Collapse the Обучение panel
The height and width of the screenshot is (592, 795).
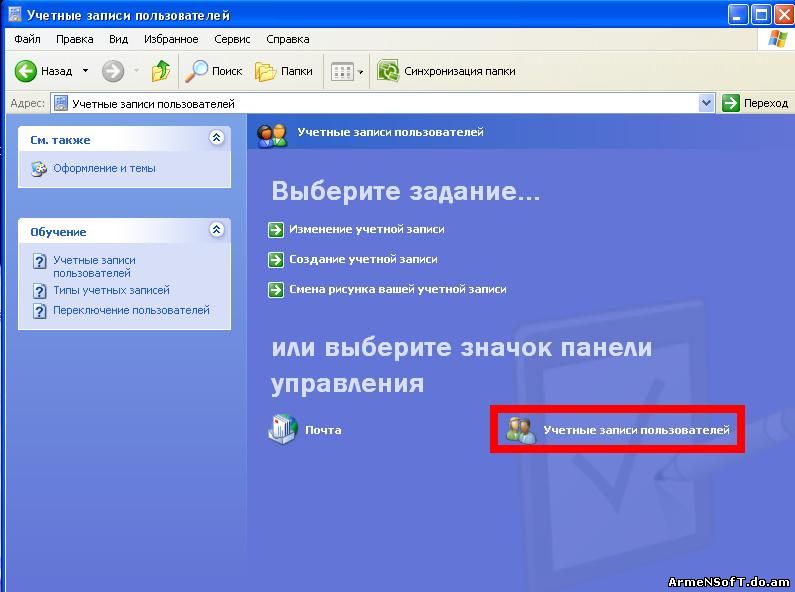(216, 230)
